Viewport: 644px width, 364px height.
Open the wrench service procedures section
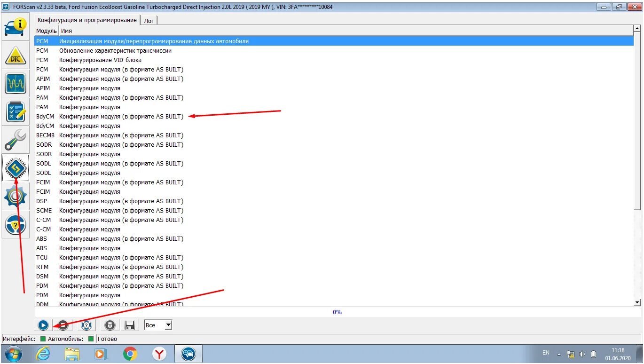point(16,140)
